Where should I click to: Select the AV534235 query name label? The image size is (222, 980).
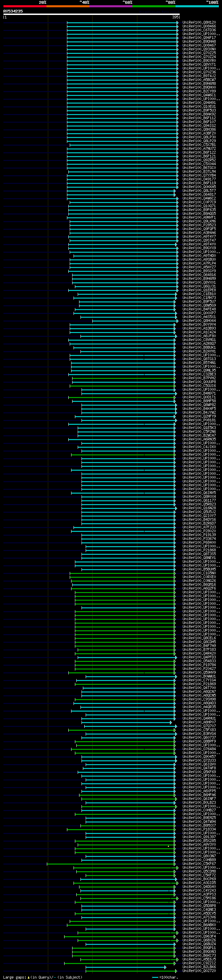(x=13, y=11)
